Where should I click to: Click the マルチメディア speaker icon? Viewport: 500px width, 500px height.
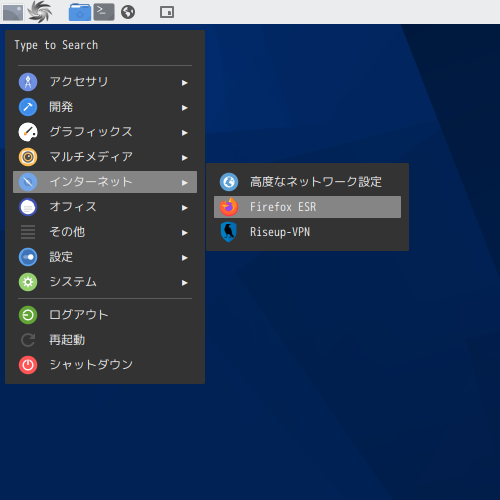[28, 157]
